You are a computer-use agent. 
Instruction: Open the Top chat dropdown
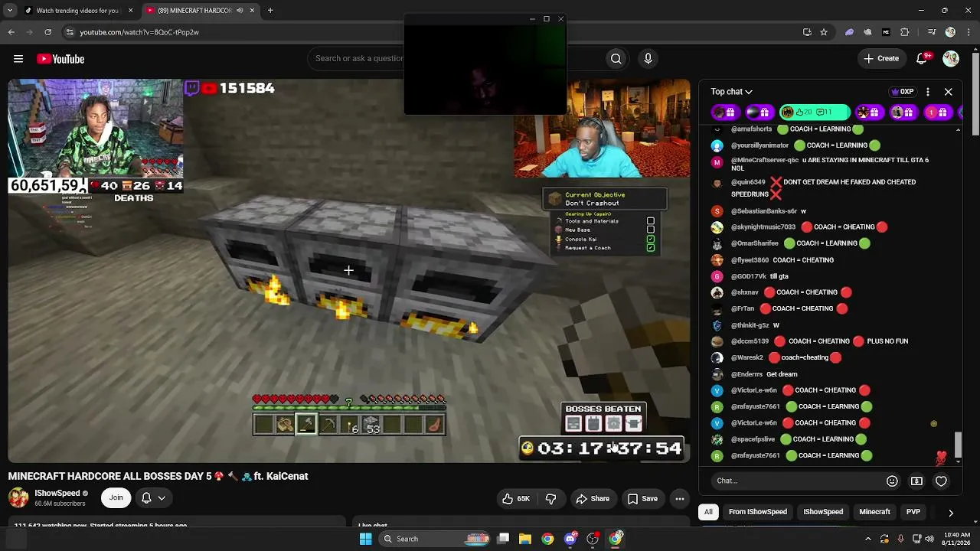731,92
